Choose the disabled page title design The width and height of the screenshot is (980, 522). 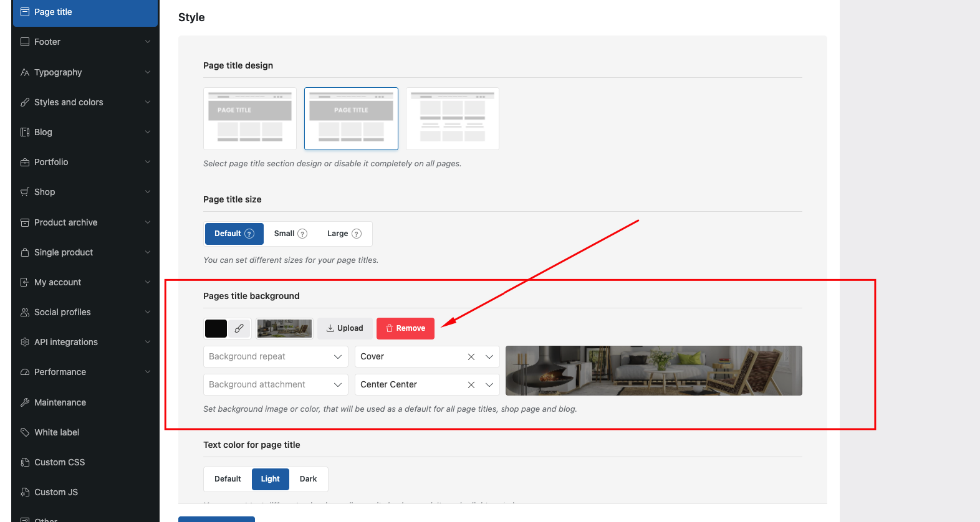point(453,118)
